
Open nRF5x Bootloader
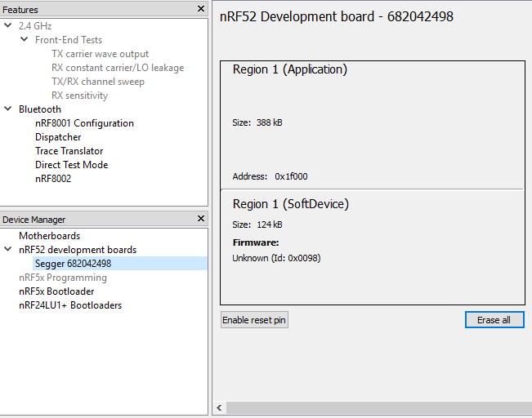pyautogui.click(x=56, y=291)
